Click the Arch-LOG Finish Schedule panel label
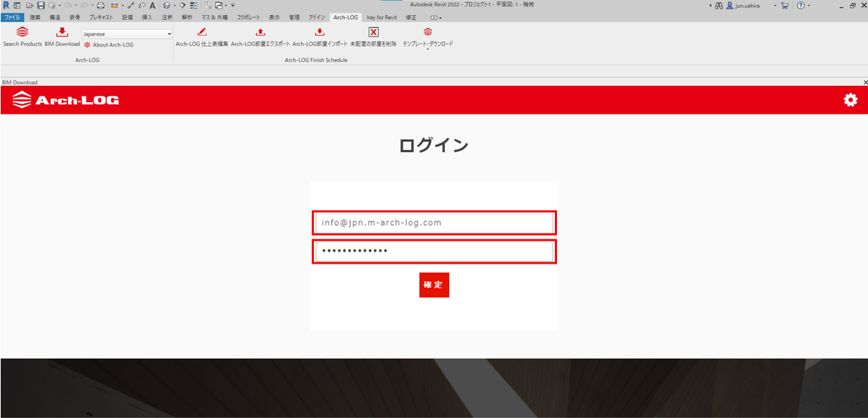 click(316, 60)
